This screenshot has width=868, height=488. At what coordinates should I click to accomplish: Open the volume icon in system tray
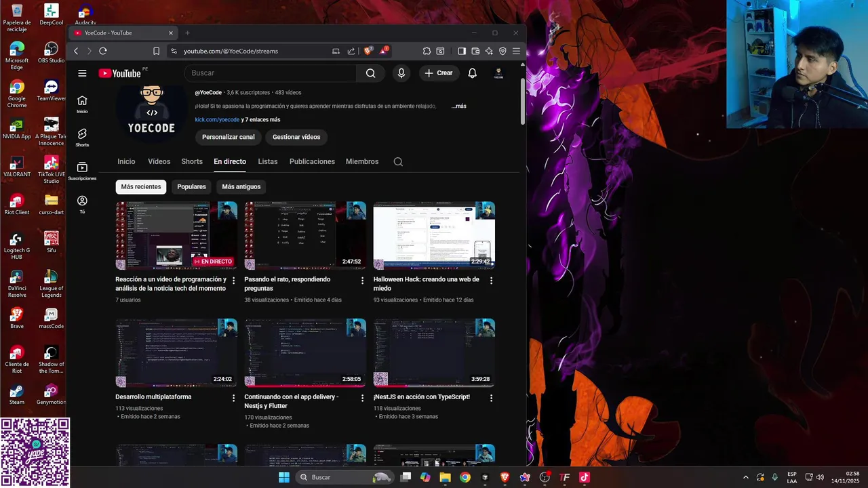tap(821, 477)
